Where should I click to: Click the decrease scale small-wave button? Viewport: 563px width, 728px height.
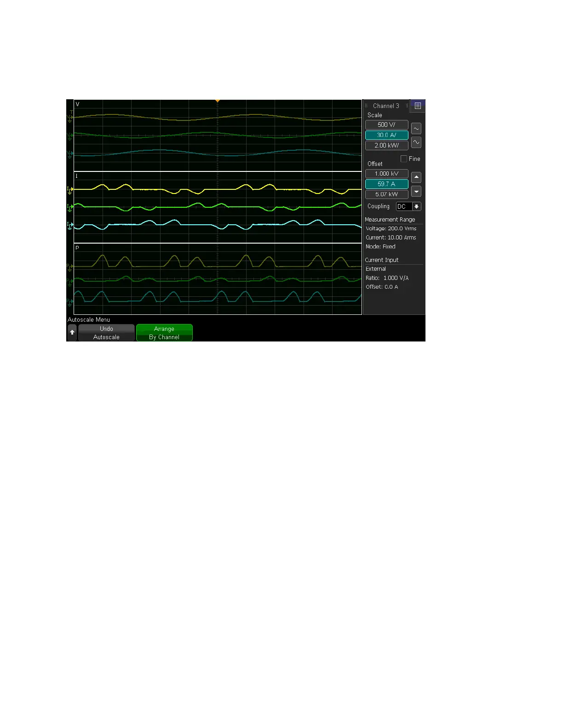(416, 129)
